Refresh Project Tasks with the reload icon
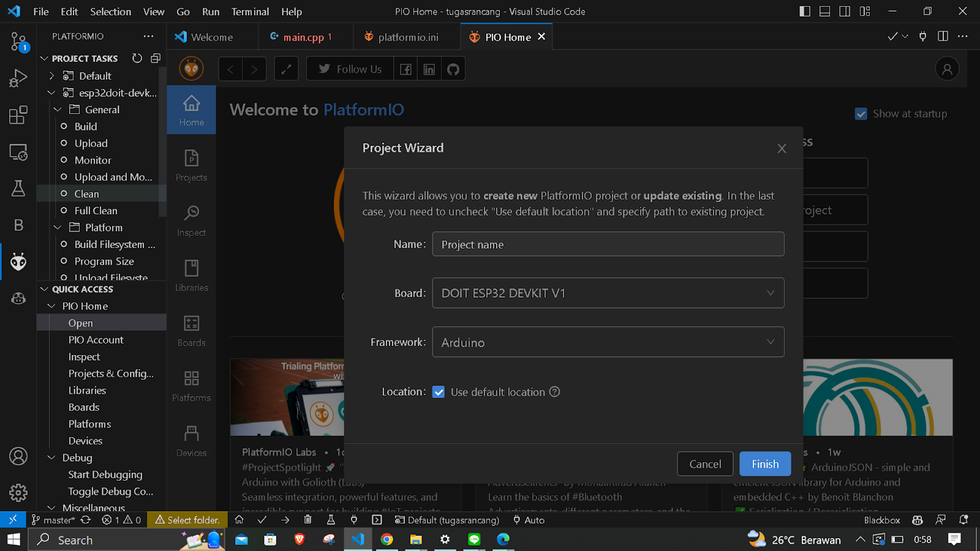 pos(137,58)
